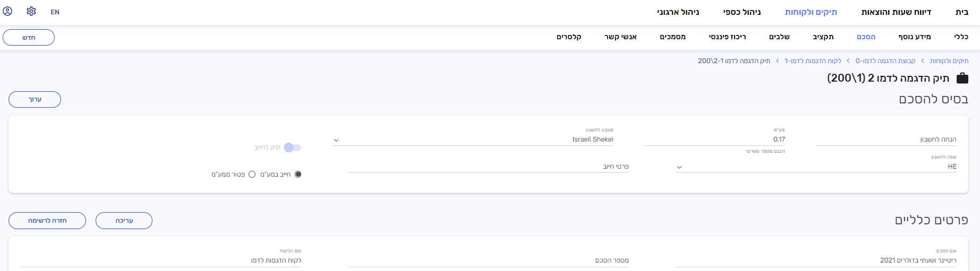The width and height of the screenshot is (980, 271).
Task: Click the פרטי חיוב input field
Action: (488, 167)
